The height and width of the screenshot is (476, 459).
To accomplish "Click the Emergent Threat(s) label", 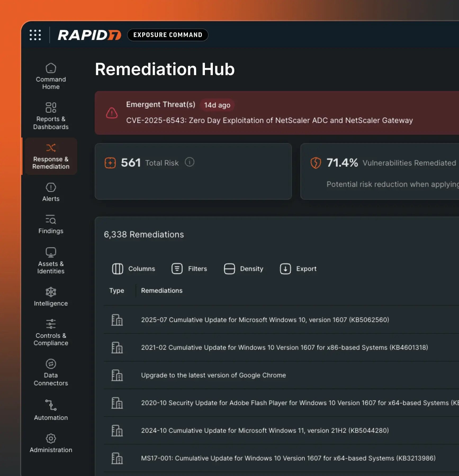I will [x=161, y=104].
